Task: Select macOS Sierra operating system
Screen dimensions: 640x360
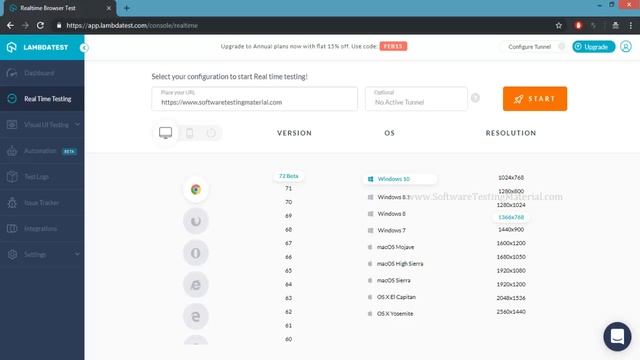Action: pos(389,280)
